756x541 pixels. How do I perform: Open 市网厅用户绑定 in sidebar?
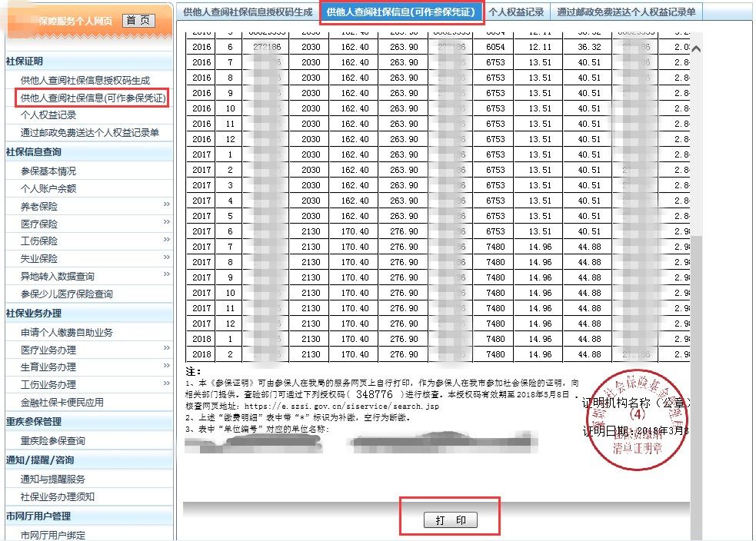point(52,535)
